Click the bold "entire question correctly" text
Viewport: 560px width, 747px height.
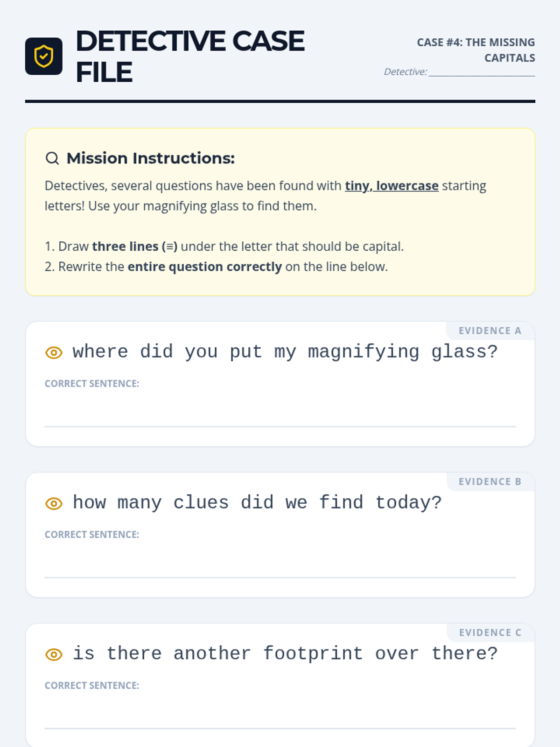coord(204,267)
